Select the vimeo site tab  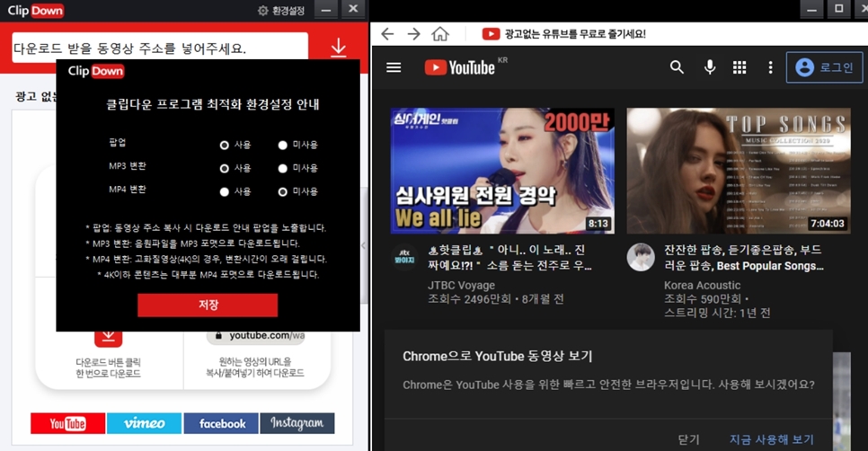(144, 423)
